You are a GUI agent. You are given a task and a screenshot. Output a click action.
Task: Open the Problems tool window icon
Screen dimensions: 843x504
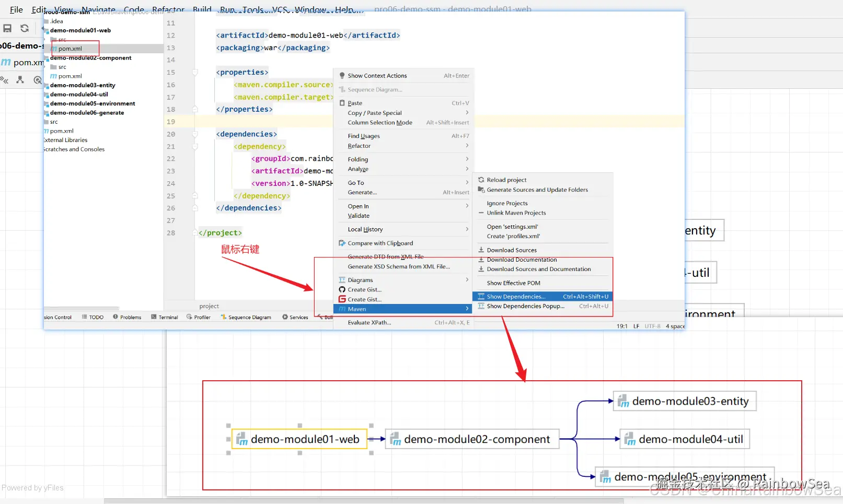[116, 317]
